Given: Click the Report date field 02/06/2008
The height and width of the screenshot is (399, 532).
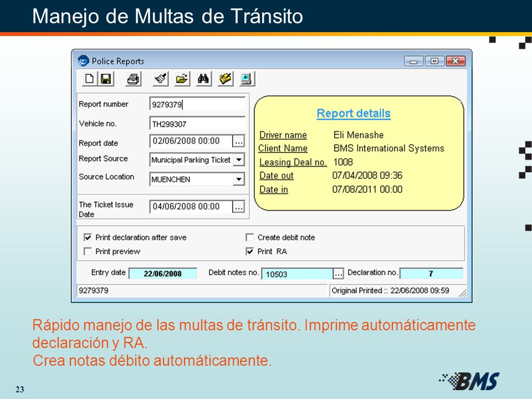Looking at the screenshot, I should click(x=191, y=141).
